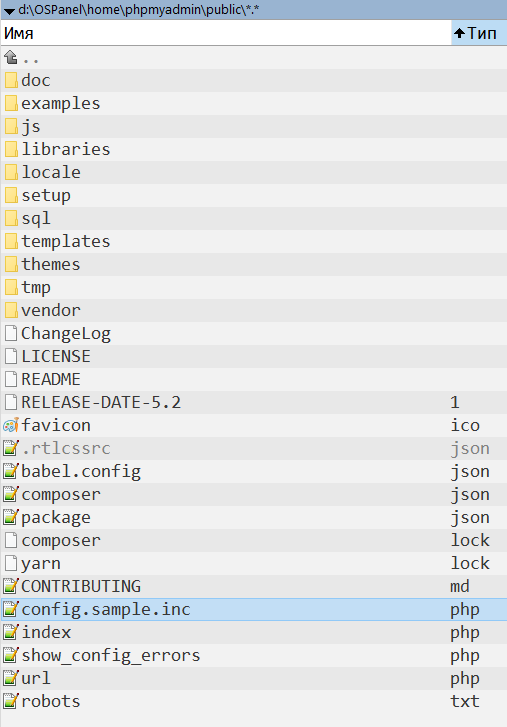Select the themes folder icon
Viewport: 507px width, 727px height.
[x=11, y=264]
